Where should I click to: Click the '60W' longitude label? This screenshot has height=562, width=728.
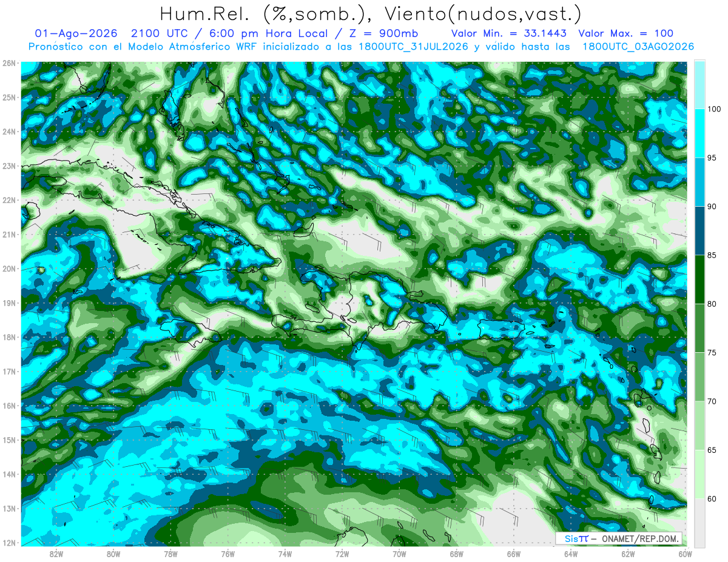point(685,554)
